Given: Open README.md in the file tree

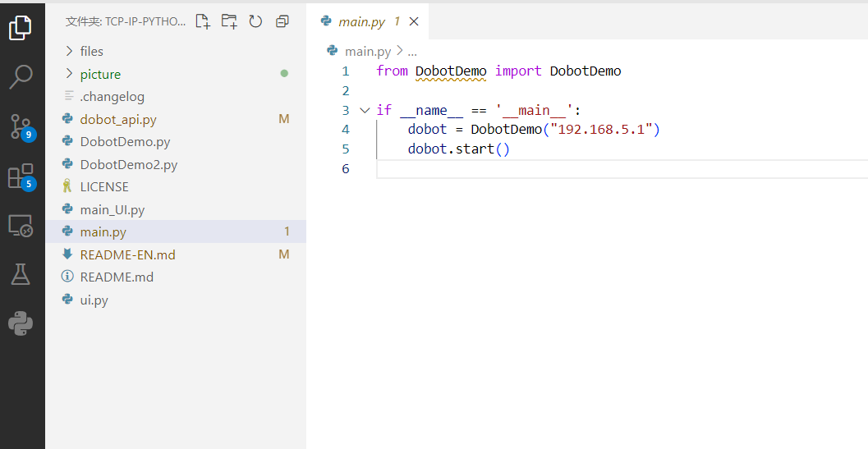Looking at the screenshot, I should point(176,277).
